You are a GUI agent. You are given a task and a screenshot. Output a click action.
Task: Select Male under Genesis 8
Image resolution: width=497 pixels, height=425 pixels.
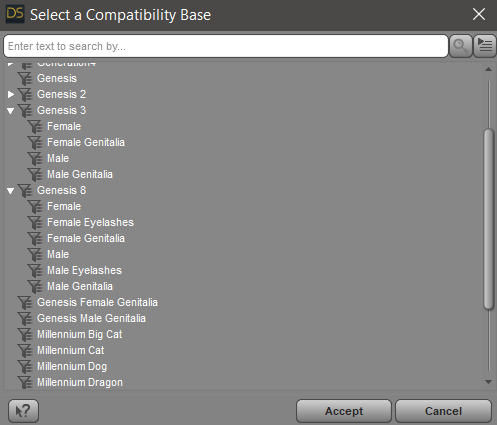[58, 254]
